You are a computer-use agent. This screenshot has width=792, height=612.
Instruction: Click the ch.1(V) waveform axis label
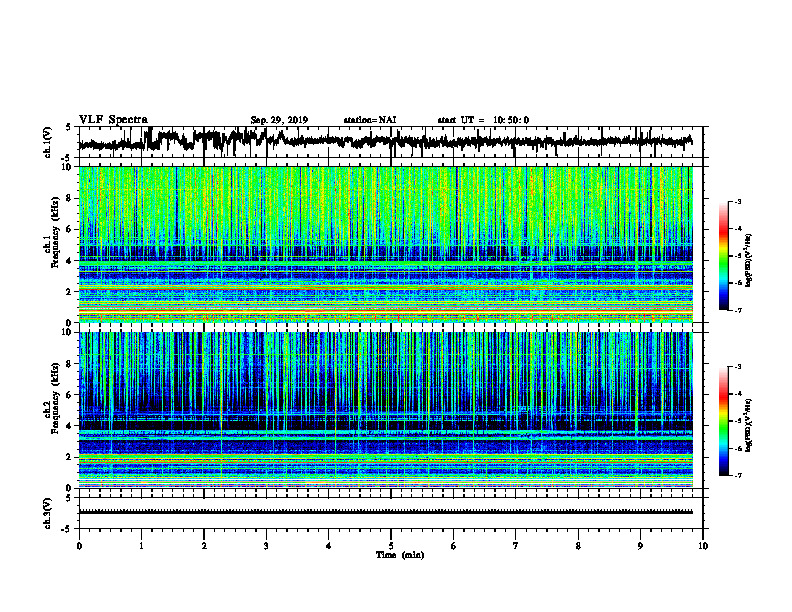[x=48, y=142]
